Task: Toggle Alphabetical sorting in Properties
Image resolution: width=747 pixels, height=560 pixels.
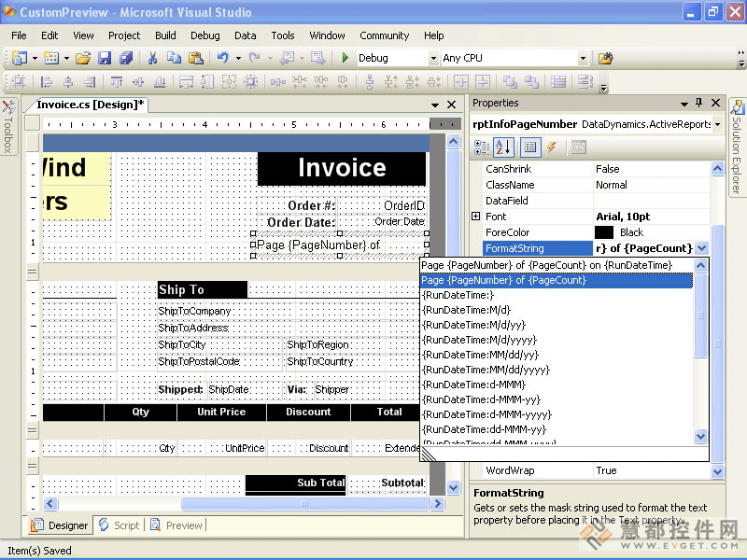Action: [503, 147]
